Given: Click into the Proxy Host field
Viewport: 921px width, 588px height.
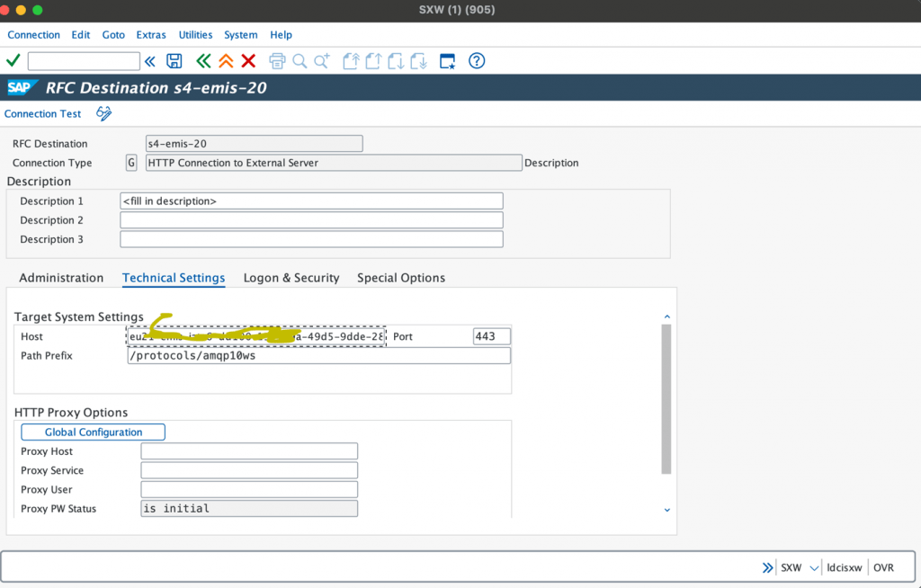Looking at the screenshot, I should click(x=249, y=451).
